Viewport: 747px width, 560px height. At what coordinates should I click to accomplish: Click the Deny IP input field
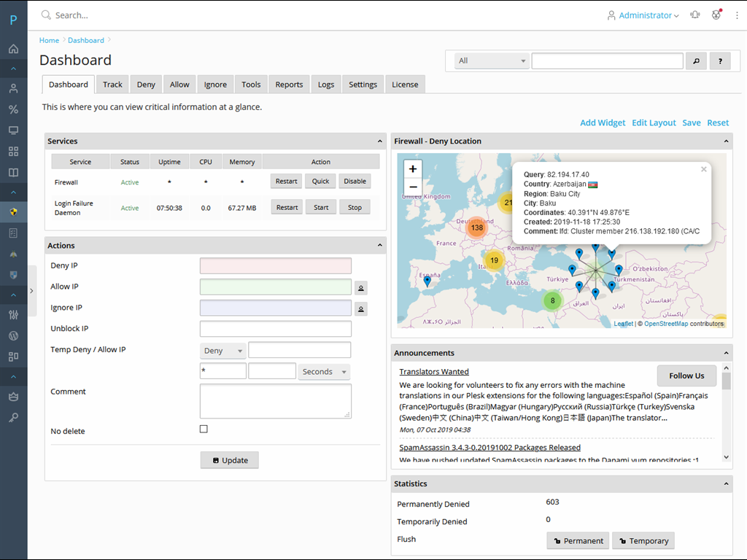(275, 266)
